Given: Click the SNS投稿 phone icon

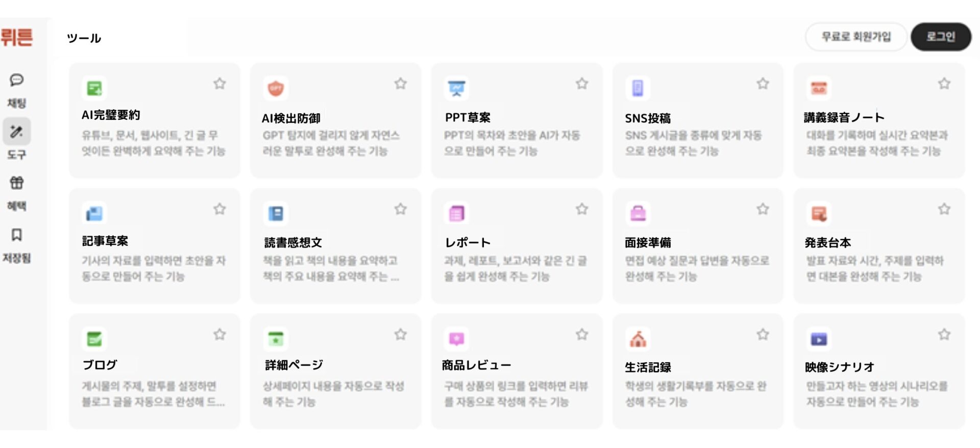Looking at the screenshot, I should click(638, 88).
